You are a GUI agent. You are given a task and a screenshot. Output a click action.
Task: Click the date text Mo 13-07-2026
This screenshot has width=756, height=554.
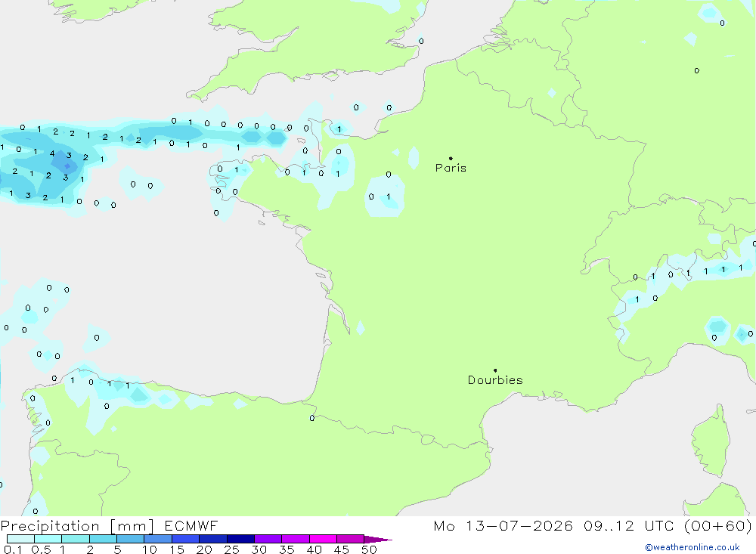[x=503, y=525]
